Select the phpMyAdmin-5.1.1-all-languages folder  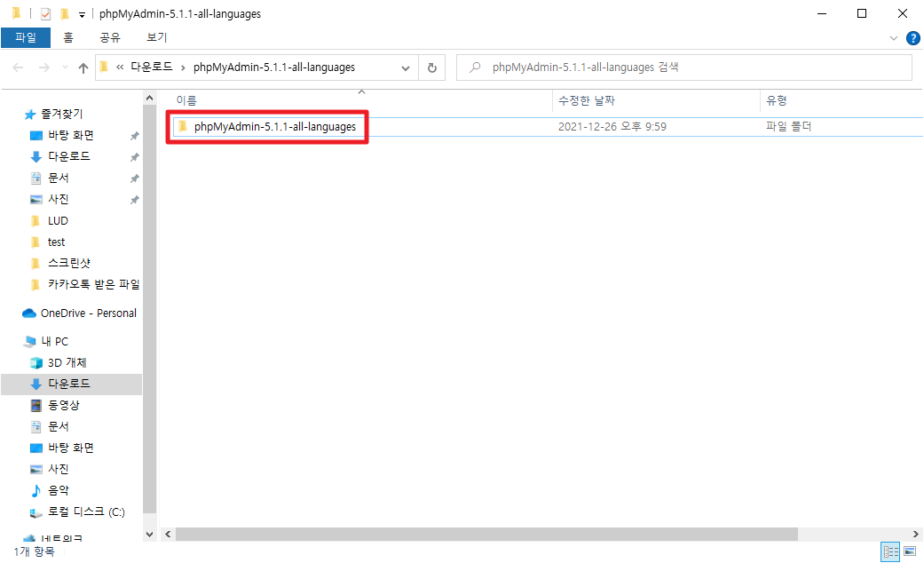pyautogui.click(x=274, y=127)
